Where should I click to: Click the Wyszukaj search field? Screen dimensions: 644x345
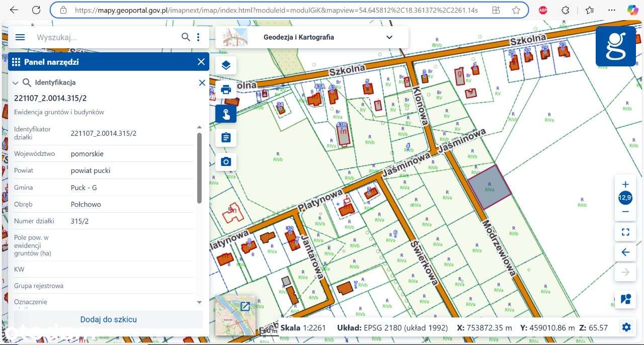tap(106, 37)
